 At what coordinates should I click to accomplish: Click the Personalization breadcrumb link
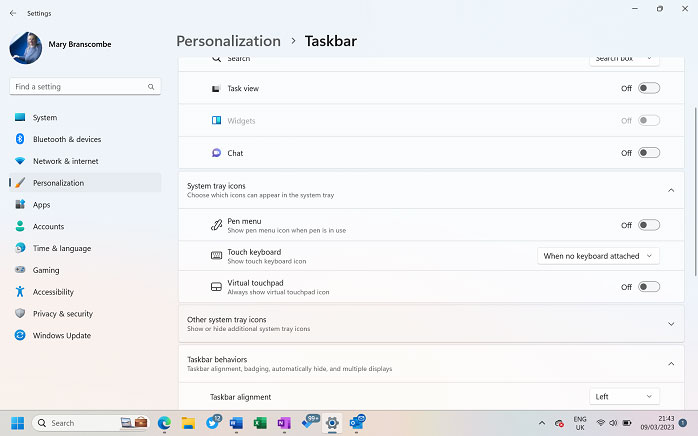click(x=228, y=41)
